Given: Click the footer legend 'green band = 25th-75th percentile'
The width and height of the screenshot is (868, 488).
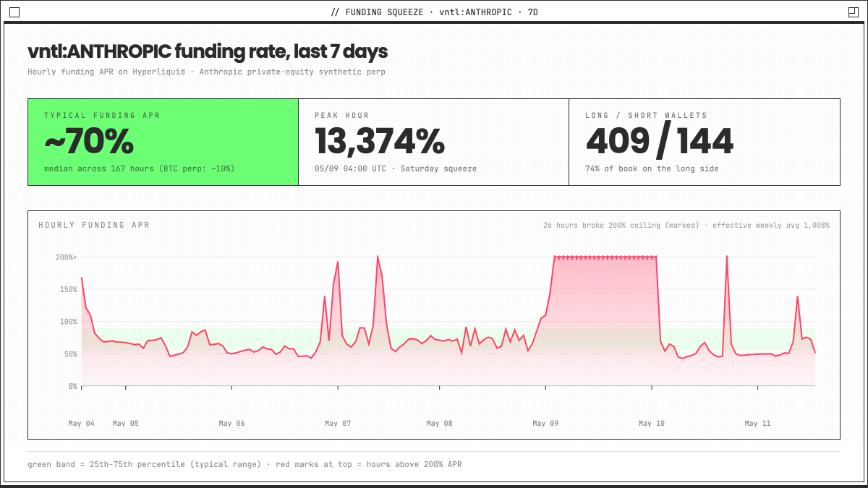Looking at the screenshot, I should point(144,464).
